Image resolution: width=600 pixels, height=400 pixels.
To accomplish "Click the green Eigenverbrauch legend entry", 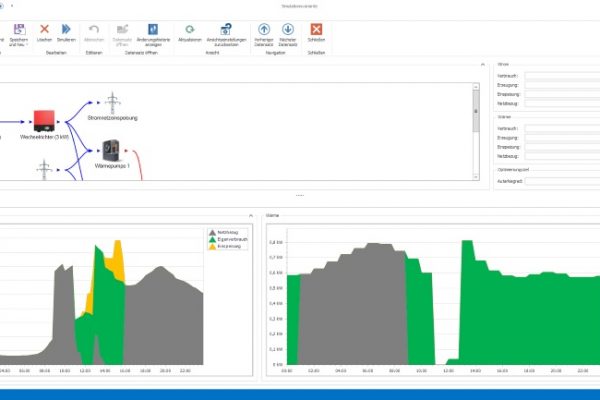I will point(228,239).
